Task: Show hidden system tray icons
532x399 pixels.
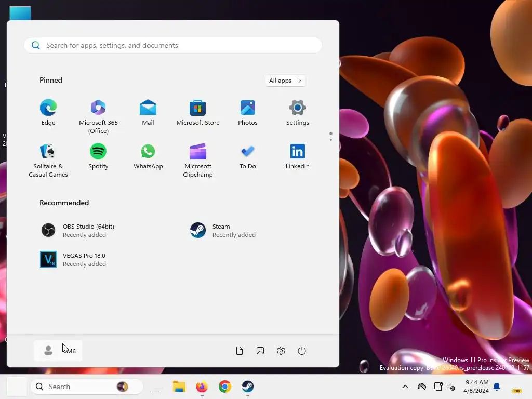Action: (405, 387)
